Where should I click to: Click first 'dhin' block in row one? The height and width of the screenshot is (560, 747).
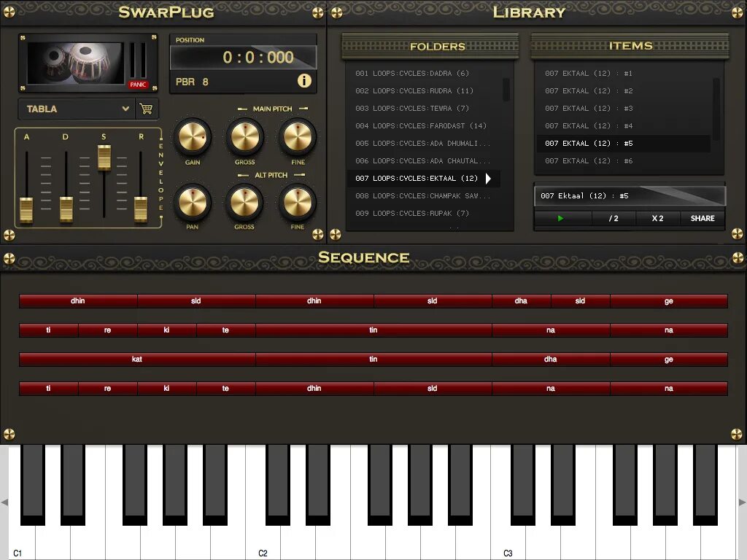click(x=78, y=301)
